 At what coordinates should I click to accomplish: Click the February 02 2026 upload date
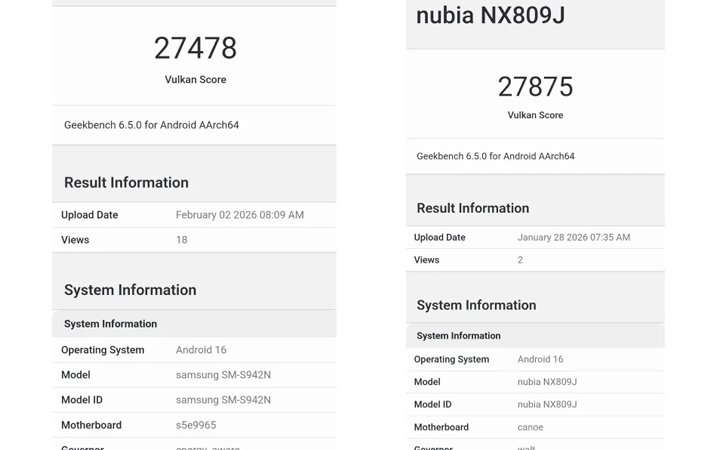pos(239,215)
